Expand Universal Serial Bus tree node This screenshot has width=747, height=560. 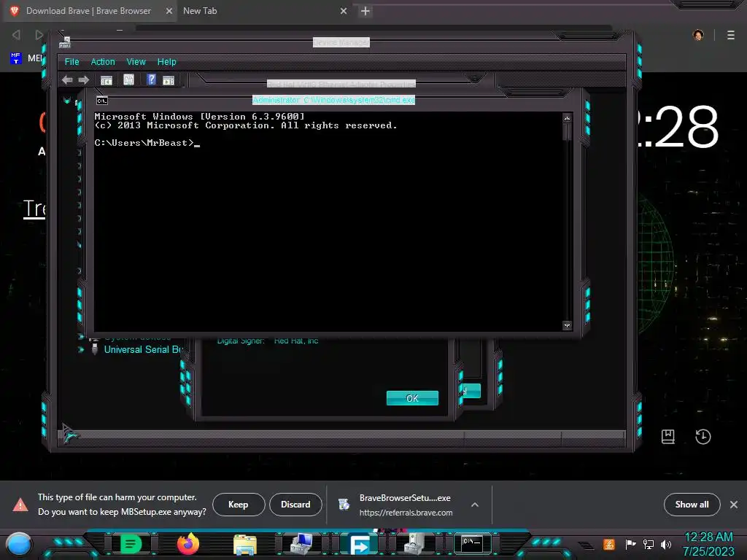pyautogui.click(x=81, y=349)
